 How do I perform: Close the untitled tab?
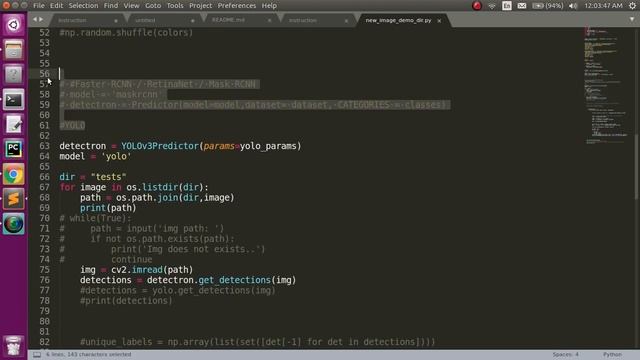(193, 20)
